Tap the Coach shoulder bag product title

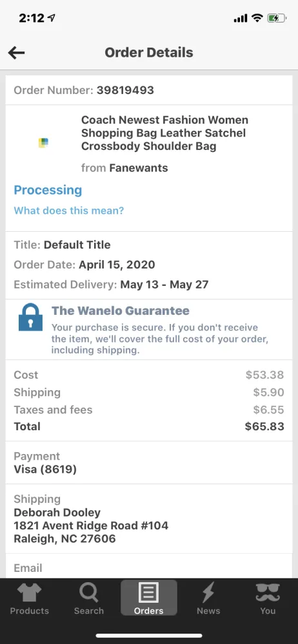click(x=164, y=133)
